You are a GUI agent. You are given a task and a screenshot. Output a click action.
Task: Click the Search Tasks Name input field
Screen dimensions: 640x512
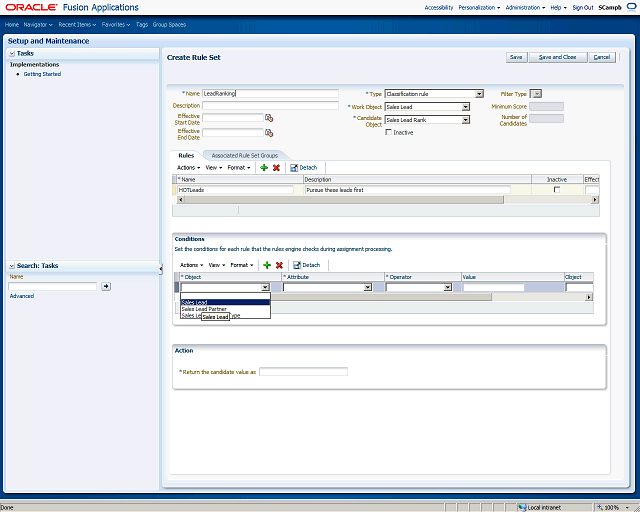[53, 287]
